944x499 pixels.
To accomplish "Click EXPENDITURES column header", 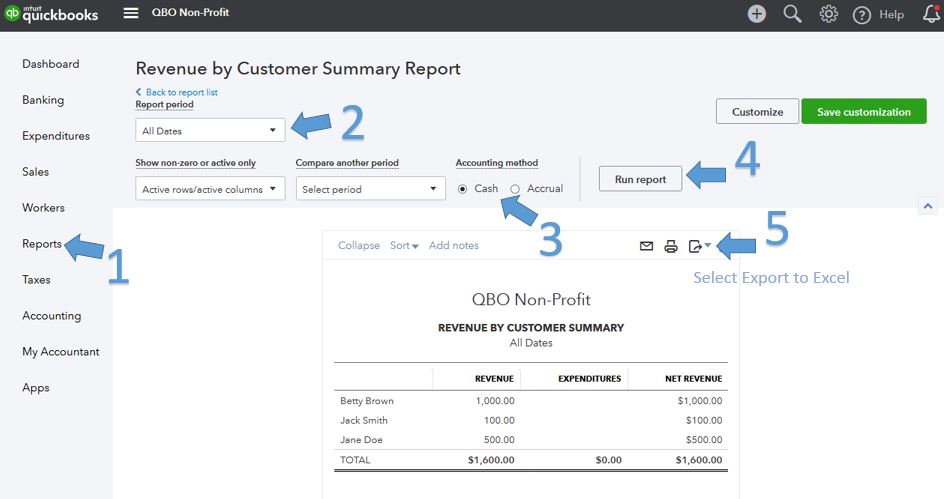I will (589, 379).
